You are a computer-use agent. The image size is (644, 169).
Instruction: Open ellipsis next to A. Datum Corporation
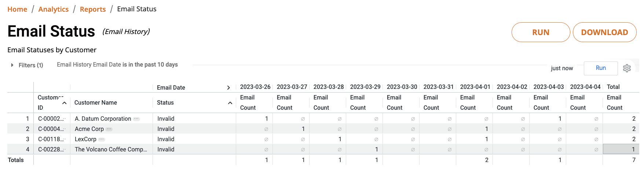click(x=136, y=119)
